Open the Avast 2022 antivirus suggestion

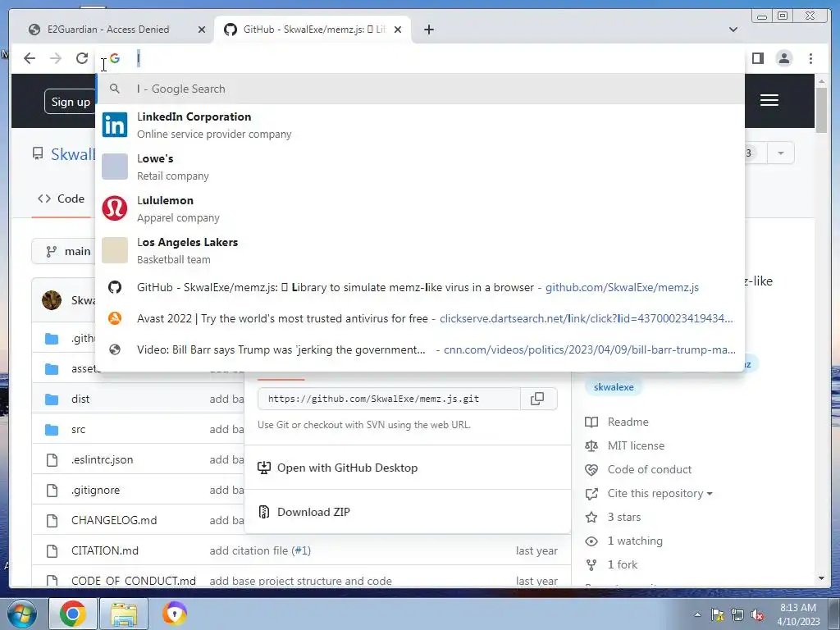[421, 318]
